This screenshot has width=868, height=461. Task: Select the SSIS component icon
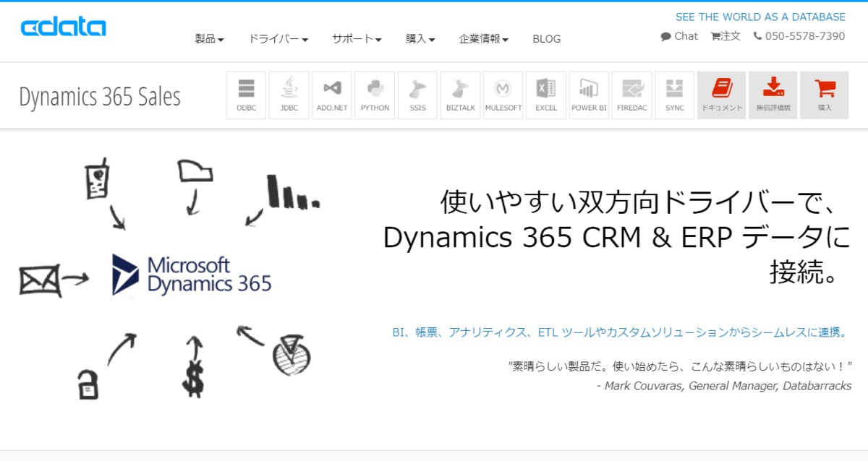(417, 95)
